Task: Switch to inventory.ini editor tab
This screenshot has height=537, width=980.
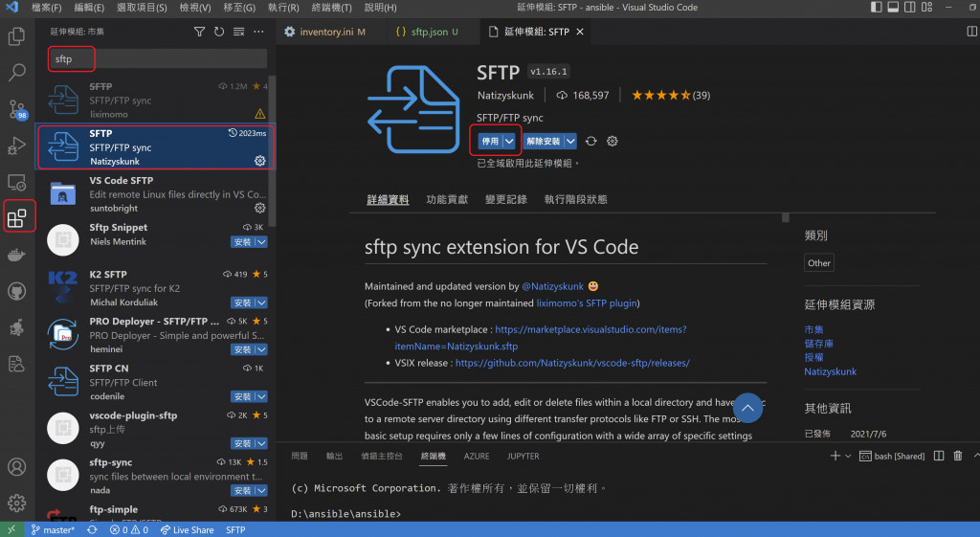Action: click(325, 32)
